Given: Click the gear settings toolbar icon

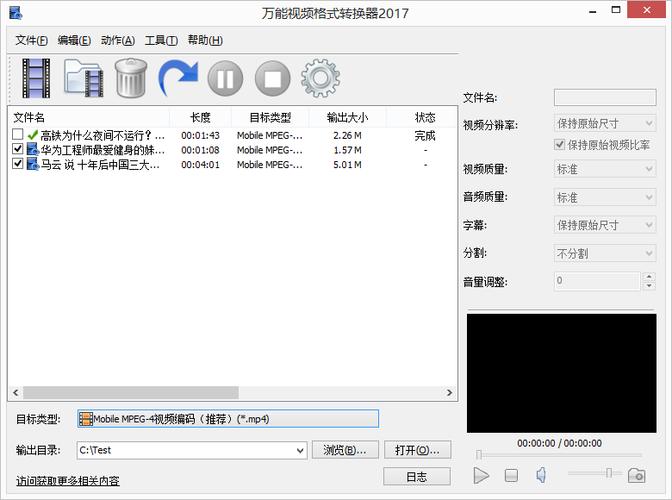Looking at the screenshot, I should (320, 78).
